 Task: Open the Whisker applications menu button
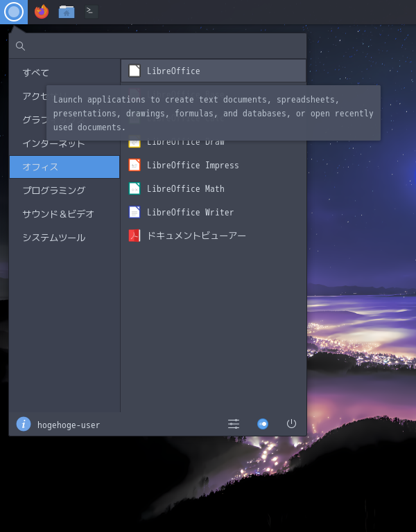14,12
